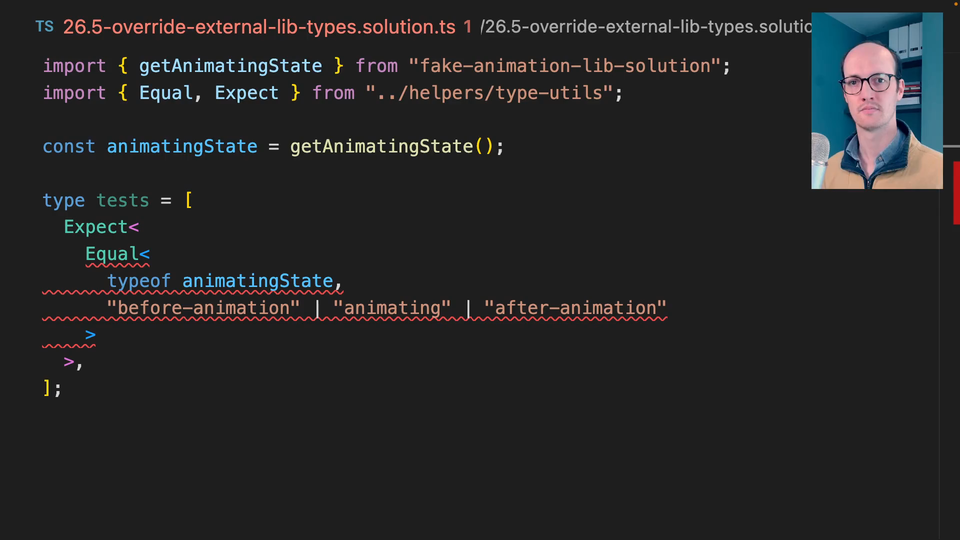Click the "before-animation" string literal

pyautogui.click(x=203, y=308)
